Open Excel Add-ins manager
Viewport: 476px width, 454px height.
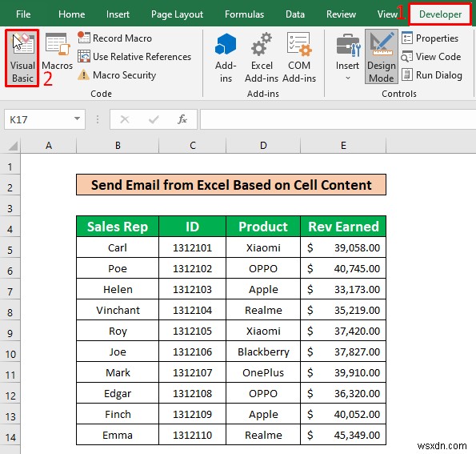click(262, 58)
